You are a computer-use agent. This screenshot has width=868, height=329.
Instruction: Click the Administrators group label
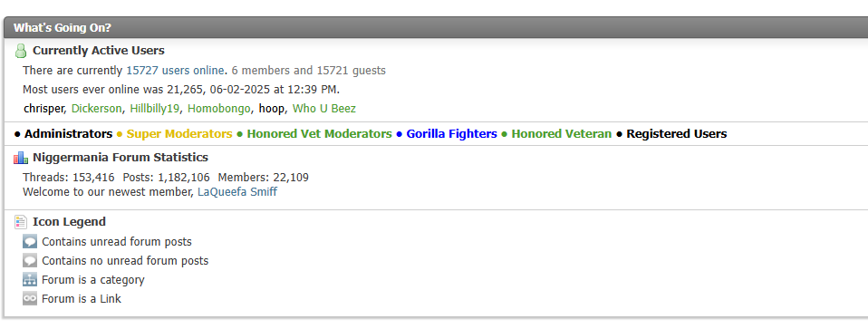[68, 134]
